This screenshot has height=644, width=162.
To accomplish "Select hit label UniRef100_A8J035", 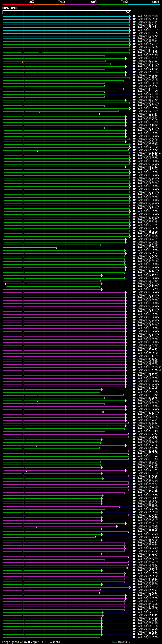I will pyautogui.click(x=145, y=287).
